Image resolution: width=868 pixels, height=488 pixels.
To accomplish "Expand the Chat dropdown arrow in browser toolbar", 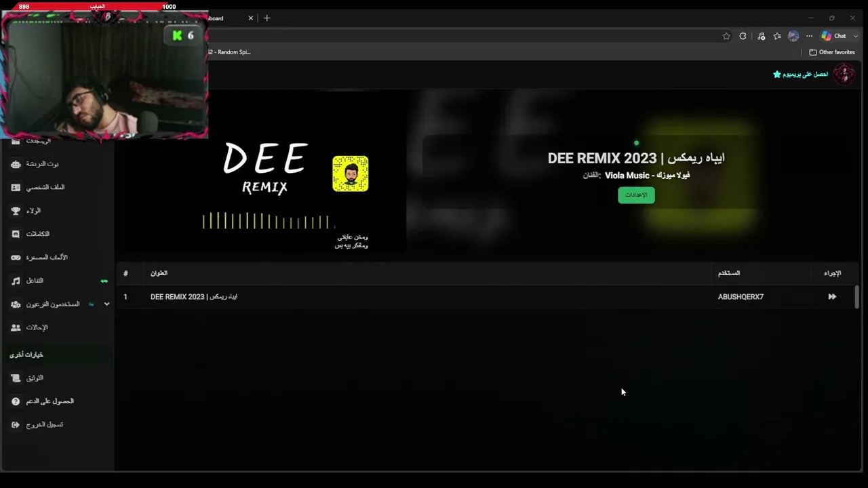I will (856, 36).
